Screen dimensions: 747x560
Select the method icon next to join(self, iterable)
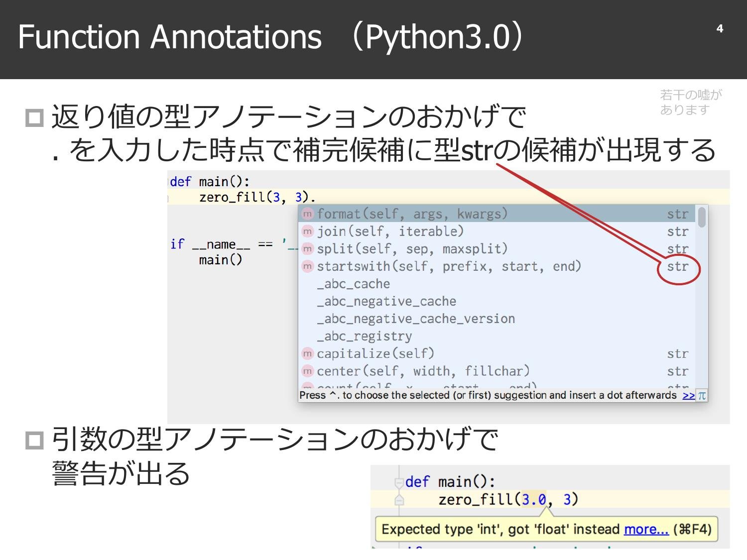point(307,231)
